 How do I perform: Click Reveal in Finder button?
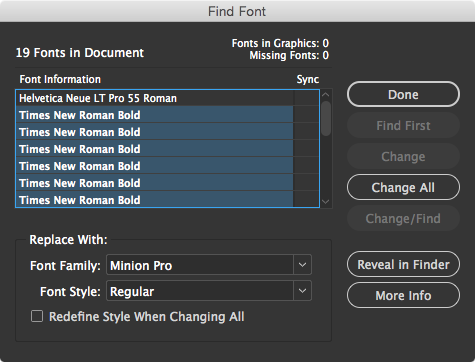[x=403, y=264]
